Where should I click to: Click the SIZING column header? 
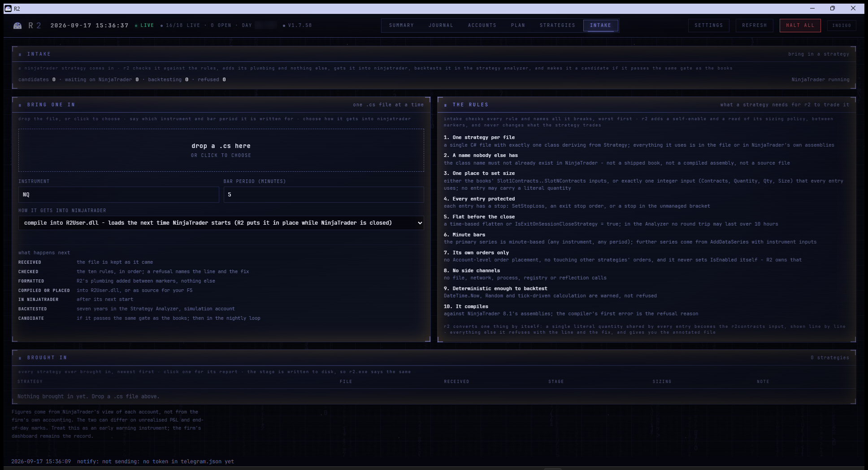[x=662, y=382]
